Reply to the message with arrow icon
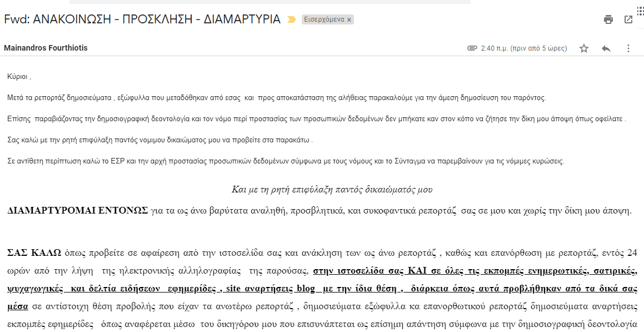This screenshot has height=332, width=644. tap(606, 48)
